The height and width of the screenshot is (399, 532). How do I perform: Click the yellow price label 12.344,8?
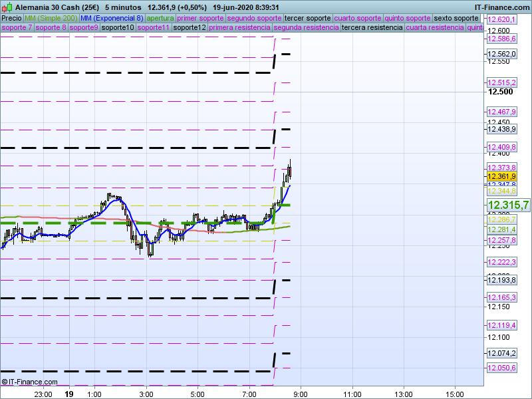coord(502,192)
